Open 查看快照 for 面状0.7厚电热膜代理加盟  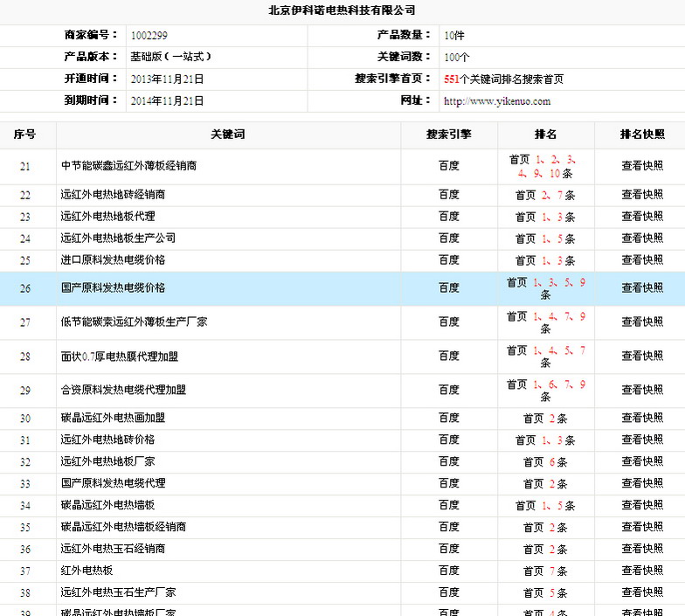[x=642, y=356]
